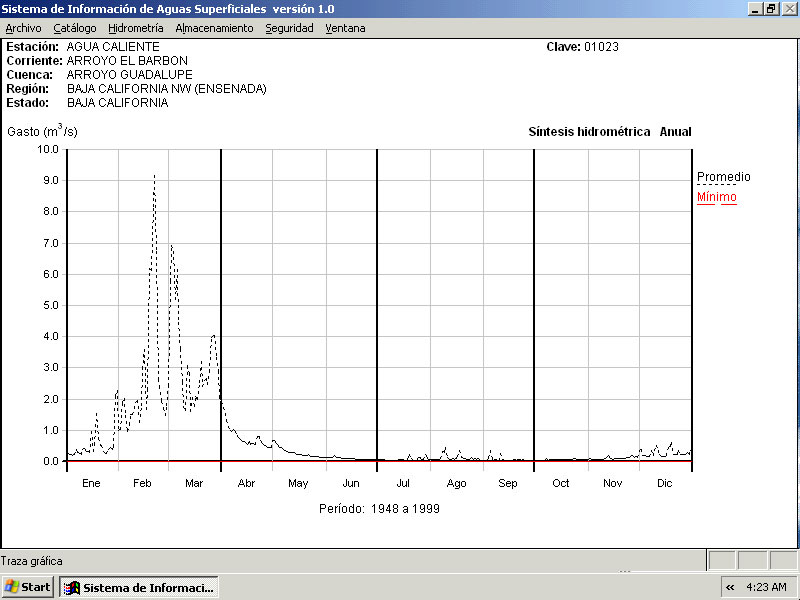
Task: Restore down the application window
Action: pos(771,8)
